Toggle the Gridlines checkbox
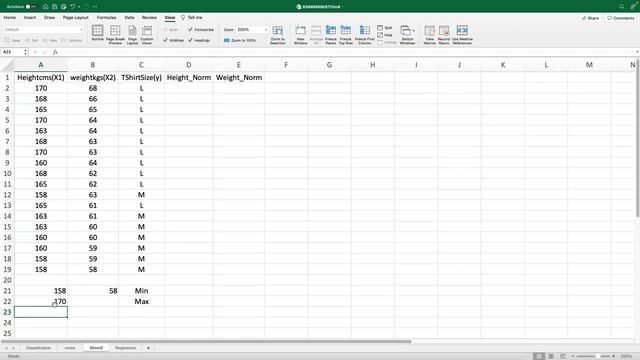This screenshot has width=640, height=360. point(165,40)
